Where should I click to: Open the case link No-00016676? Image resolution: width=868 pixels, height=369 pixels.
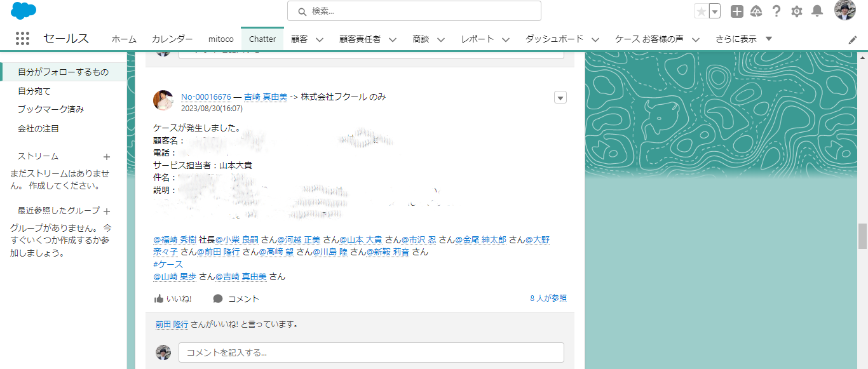point(206,97)
